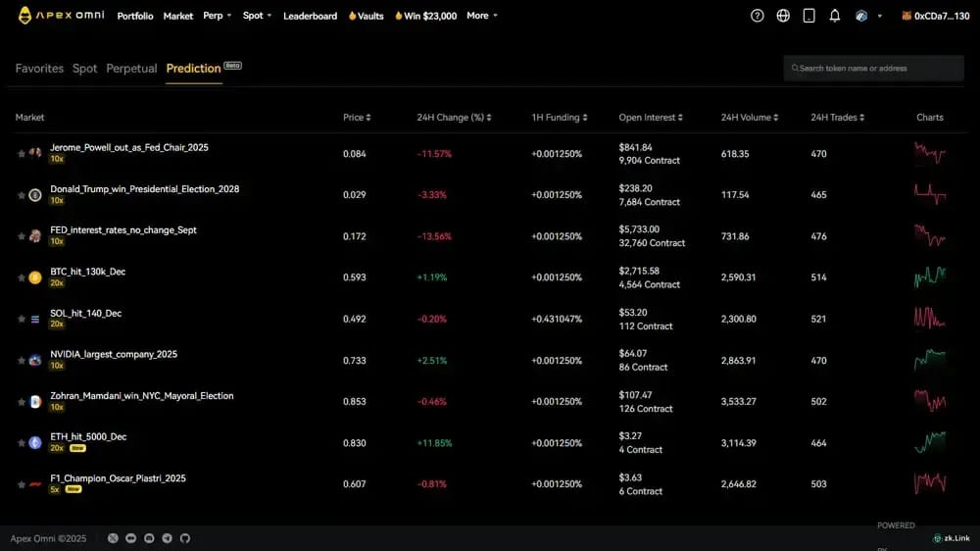Toggle favorite star for SOL_hit_140_Dec
The height and width of the screenshot is (551, 980).
22,319
